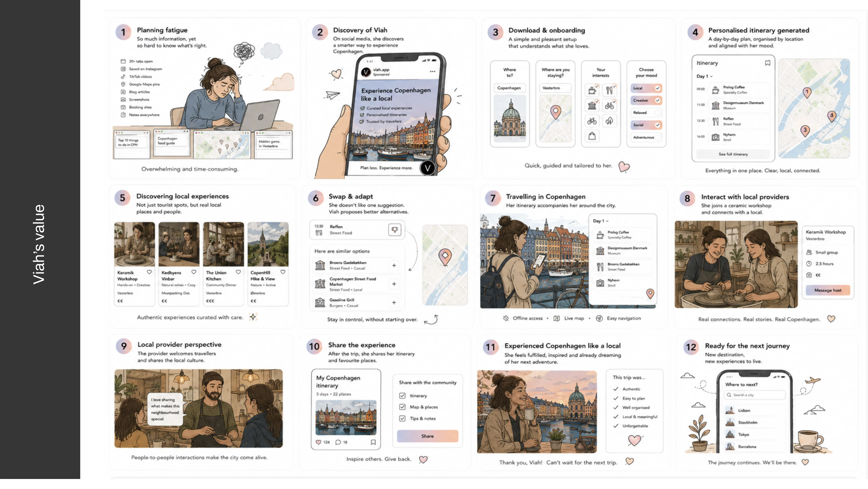Toggle the Social mood option
The height and width of the screenshot is (489, 868).
tap(646, 125)
